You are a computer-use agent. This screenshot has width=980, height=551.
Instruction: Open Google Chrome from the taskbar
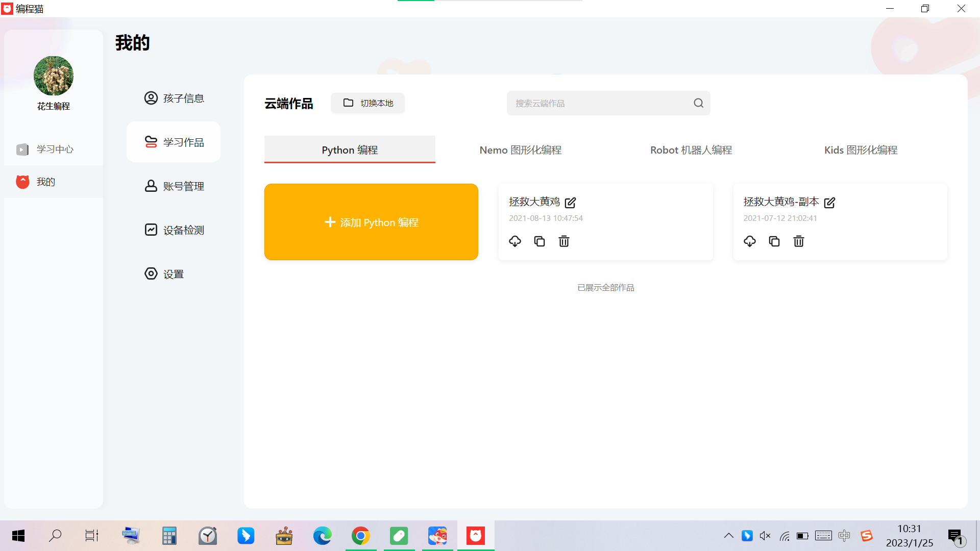click(360, 536)
